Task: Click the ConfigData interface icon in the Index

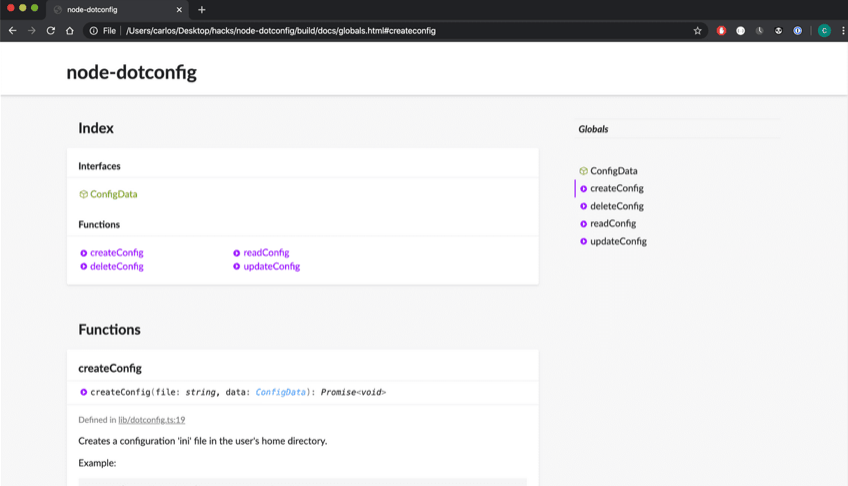Action: point(84,194)
